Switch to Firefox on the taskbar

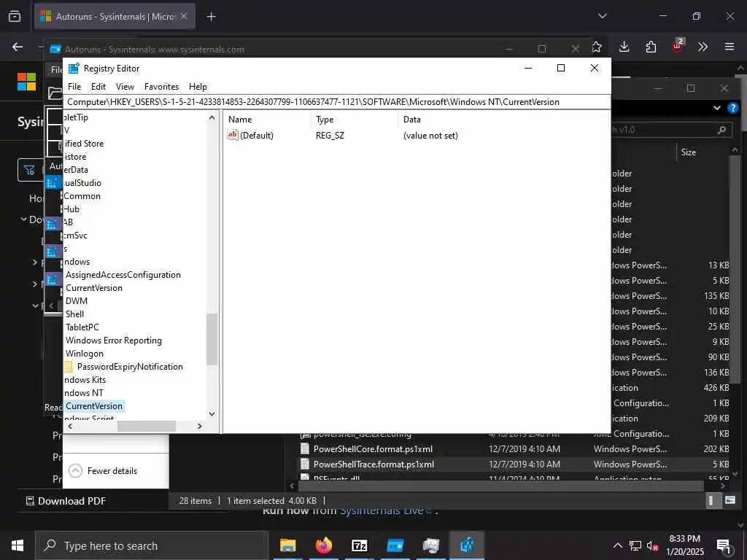click(x=323, y=545)
